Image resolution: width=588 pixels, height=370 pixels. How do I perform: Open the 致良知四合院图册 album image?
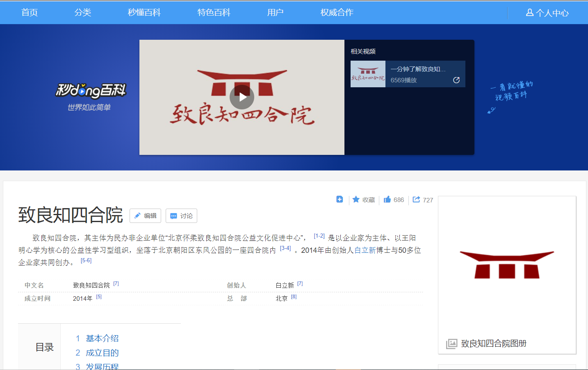(507, 265)
